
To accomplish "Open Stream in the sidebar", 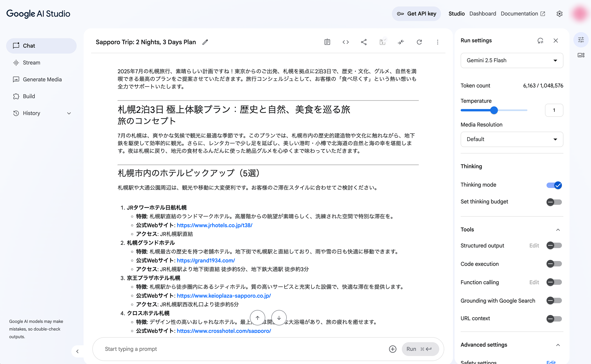I will (x=41, y=62).
